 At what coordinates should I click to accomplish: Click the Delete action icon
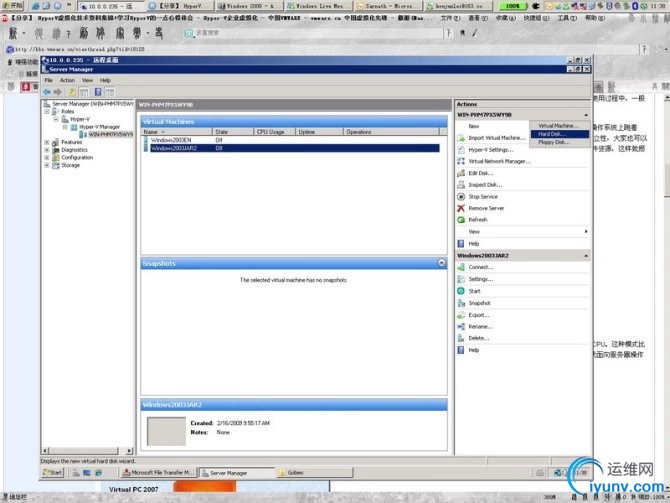tap(461, 338)
